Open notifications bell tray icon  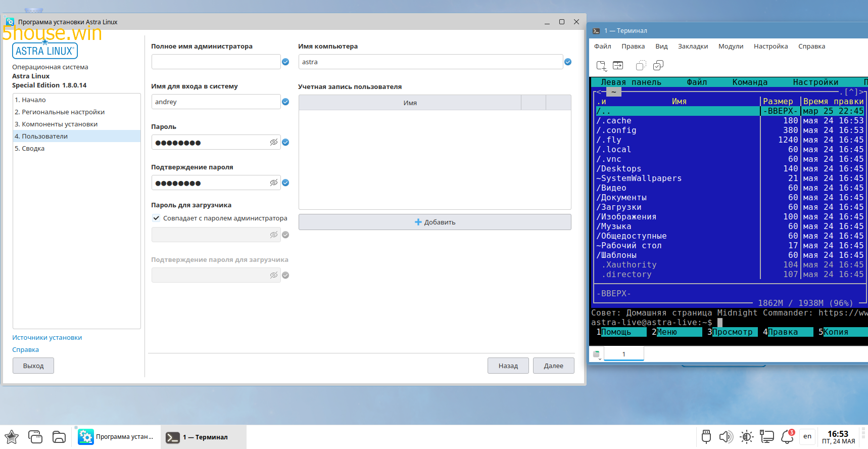click(788, 436)
